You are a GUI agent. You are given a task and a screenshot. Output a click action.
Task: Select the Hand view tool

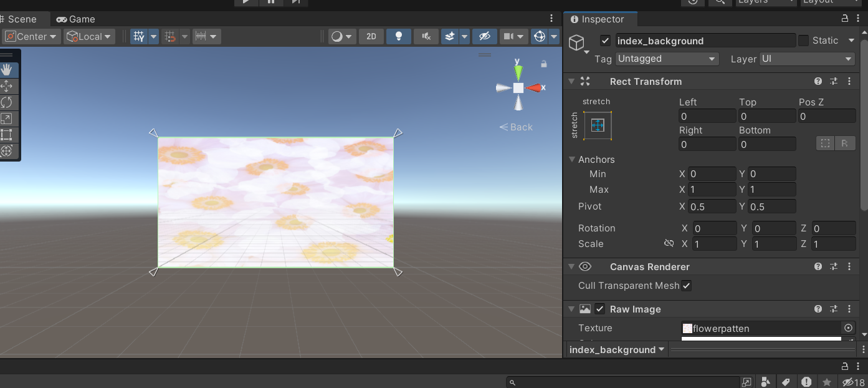pos(7,70)
